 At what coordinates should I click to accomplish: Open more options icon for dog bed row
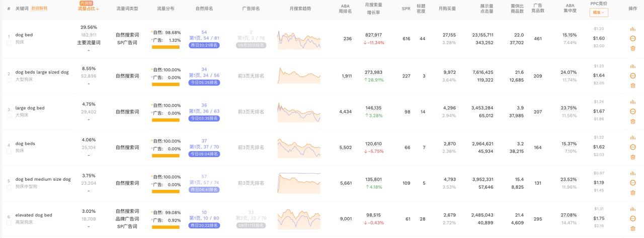click(632, 39)
